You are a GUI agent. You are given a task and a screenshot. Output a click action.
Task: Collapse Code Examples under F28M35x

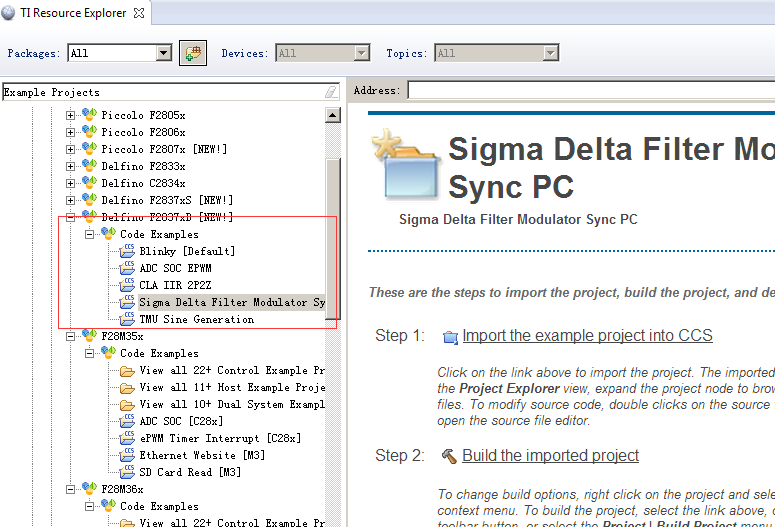click(89, 353)
